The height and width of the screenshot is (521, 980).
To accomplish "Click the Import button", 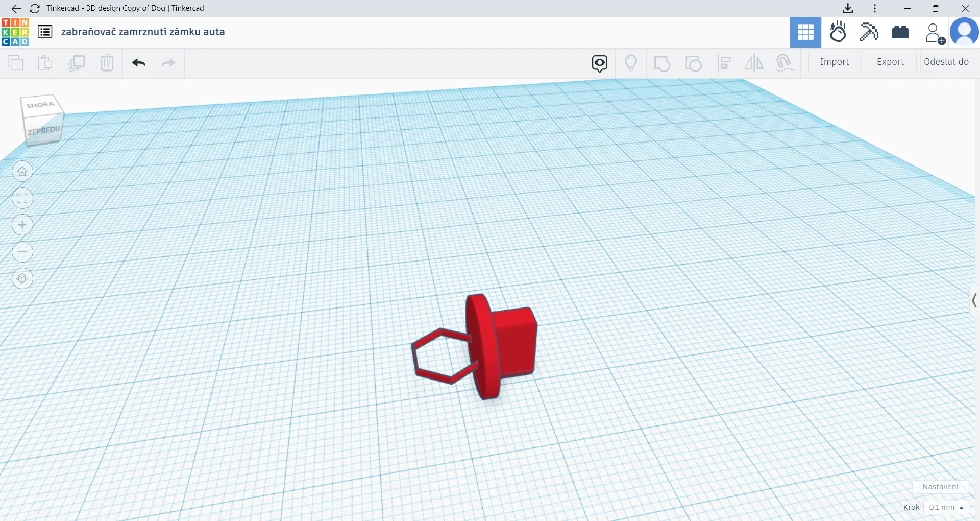I will tap(834, 62).
